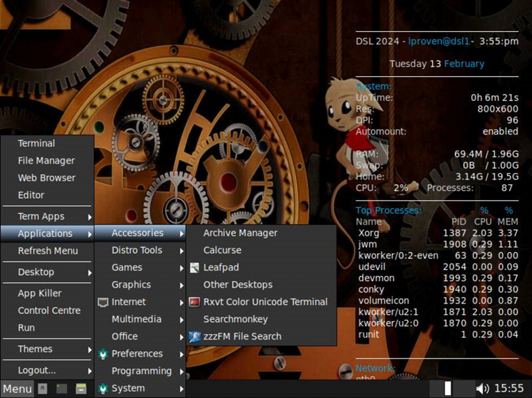Click the zzzFM File Search icon

[x=194, y=337]
